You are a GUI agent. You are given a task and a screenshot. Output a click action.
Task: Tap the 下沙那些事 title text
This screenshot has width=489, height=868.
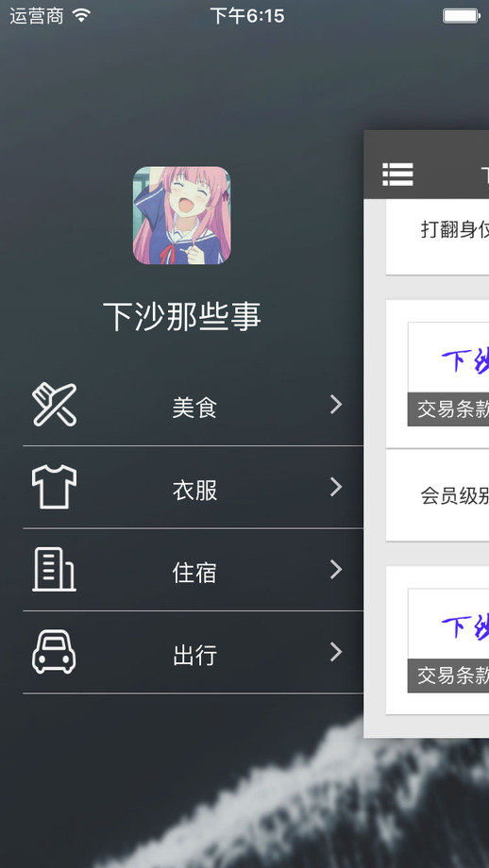coord(181,317)
